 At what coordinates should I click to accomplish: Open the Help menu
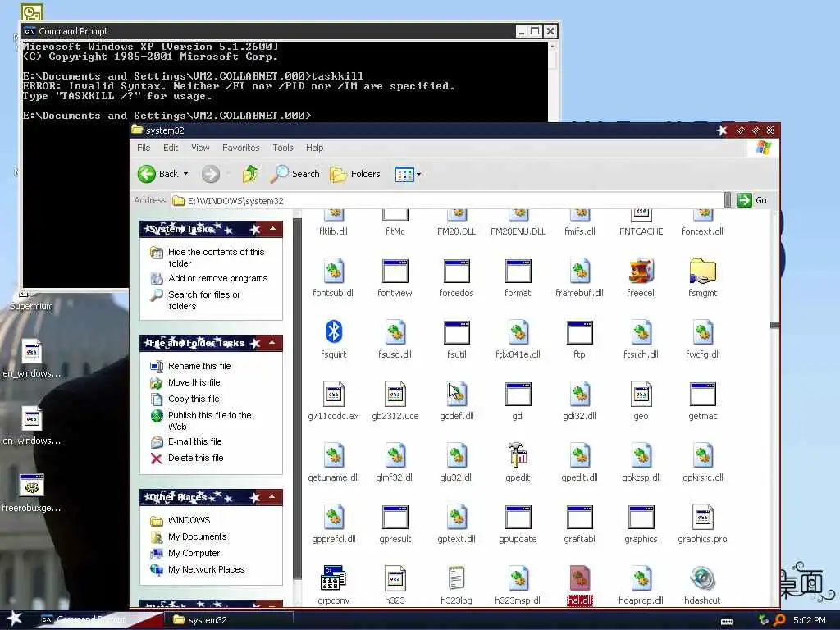(x=314, y=148)
